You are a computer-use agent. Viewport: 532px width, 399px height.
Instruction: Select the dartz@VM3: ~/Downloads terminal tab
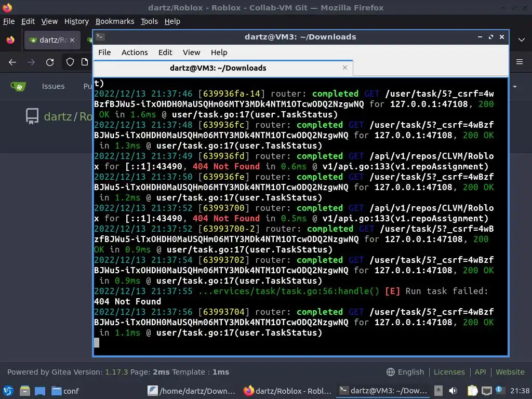tap(223, 68)
